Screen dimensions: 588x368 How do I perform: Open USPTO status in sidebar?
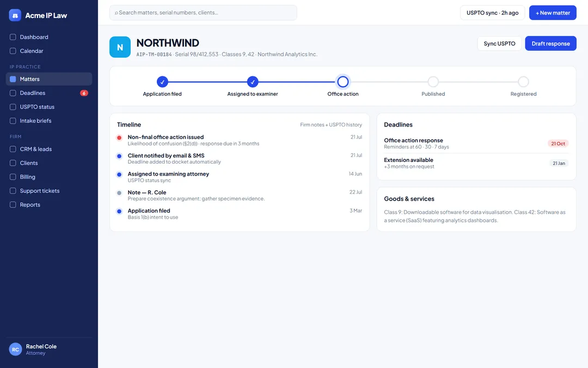(49, 107)
